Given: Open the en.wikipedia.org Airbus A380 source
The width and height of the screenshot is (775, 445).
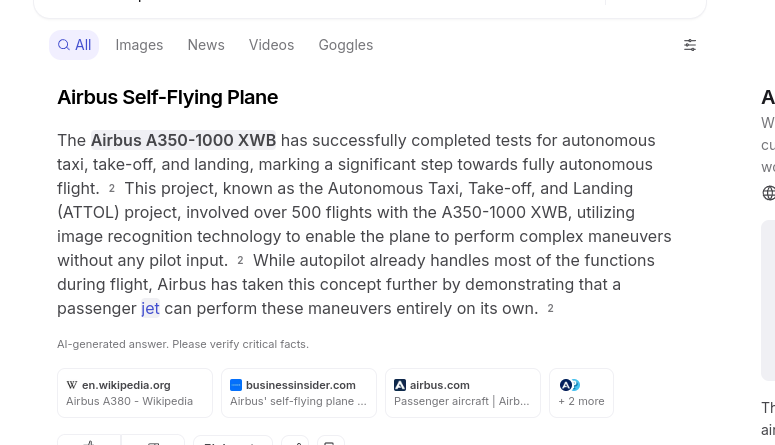Looking at the screenshot, I should 135,393.
